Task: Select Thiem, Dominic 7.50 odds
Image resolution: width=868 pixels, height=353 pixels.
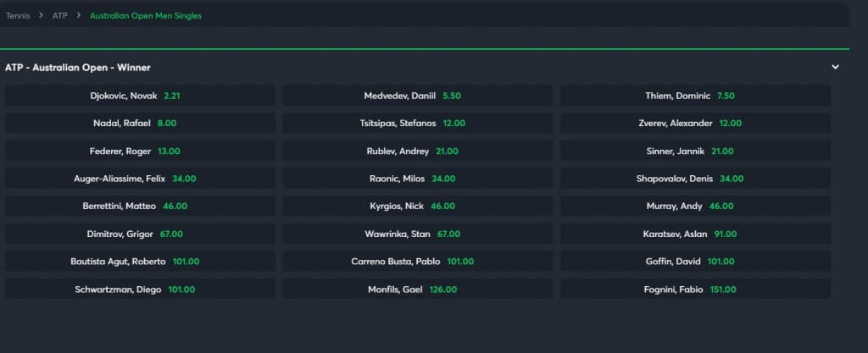Action: point(695,96)
